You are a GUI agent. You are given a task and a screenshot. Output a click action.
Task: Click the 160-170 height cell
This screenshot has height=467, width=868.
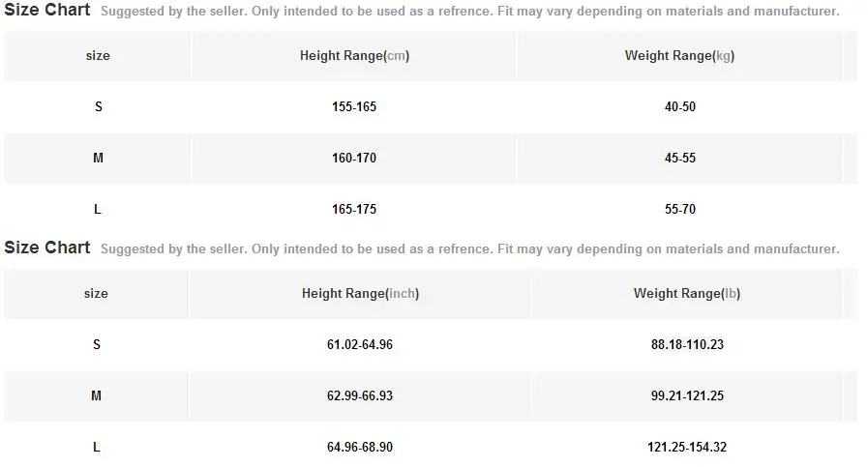(x=354, y=158)
